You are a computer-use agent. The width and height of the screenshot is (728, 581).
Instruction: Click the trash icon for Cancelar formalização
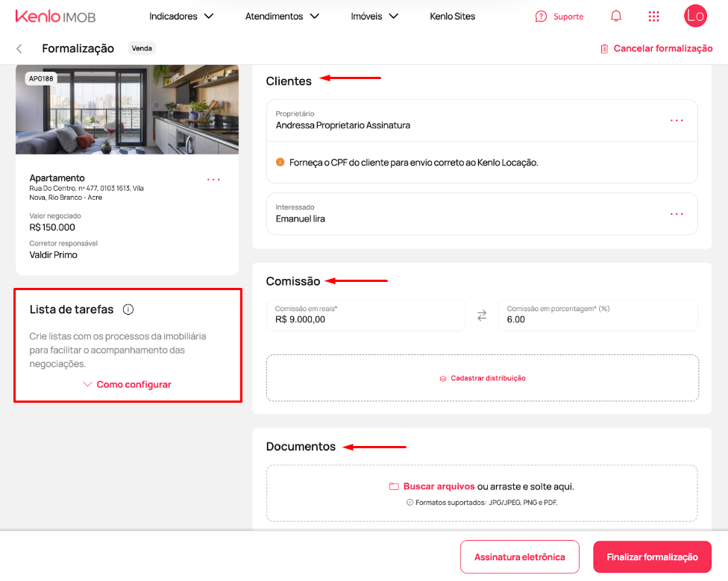[x=604, y=48]
